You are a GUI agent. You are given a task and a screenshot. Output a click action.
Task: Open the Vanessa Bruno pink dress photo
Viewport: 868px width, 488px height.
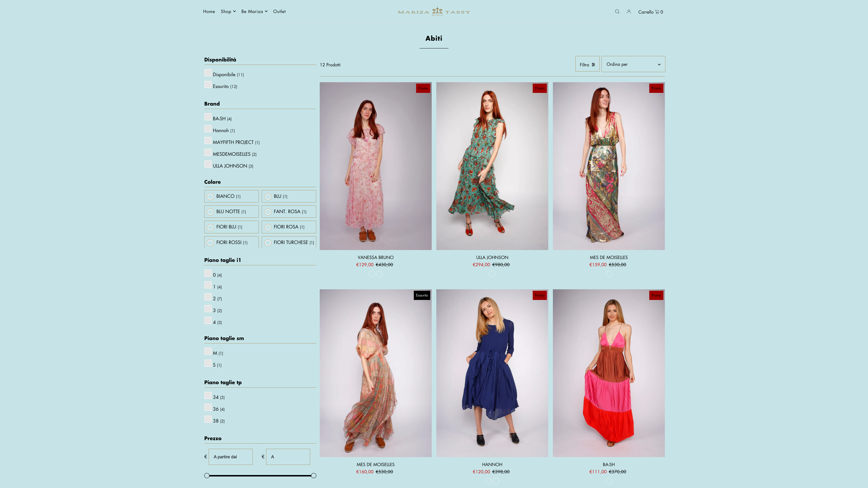tap(375, 166)
